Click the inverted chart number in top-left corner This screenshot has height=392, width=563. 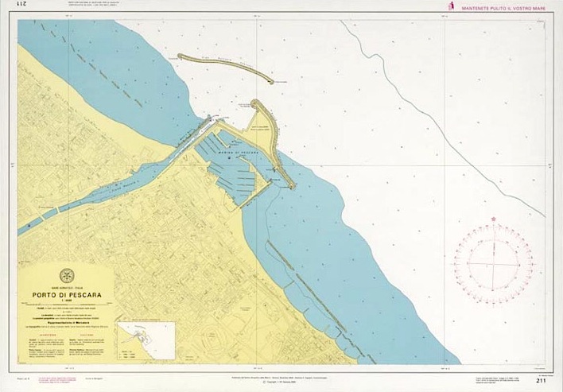click(x=22, y=6)
